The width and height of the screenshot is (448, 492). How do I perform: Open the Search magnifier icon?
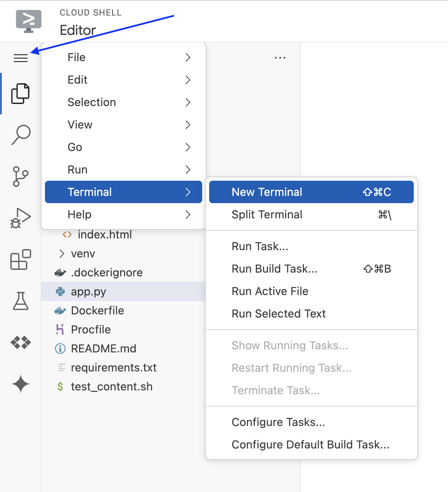point(21,135)
